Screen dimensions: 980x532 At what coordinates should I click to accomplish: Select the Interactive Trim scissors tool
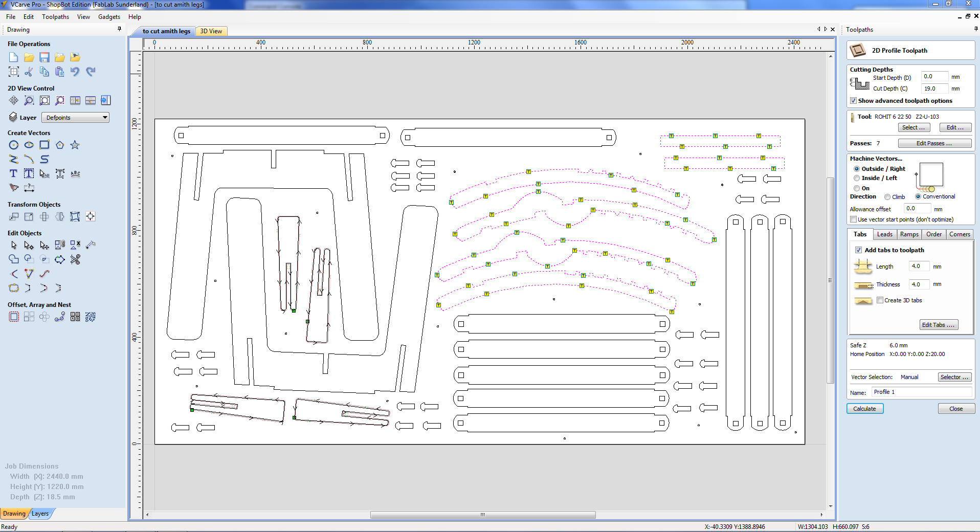75,259
